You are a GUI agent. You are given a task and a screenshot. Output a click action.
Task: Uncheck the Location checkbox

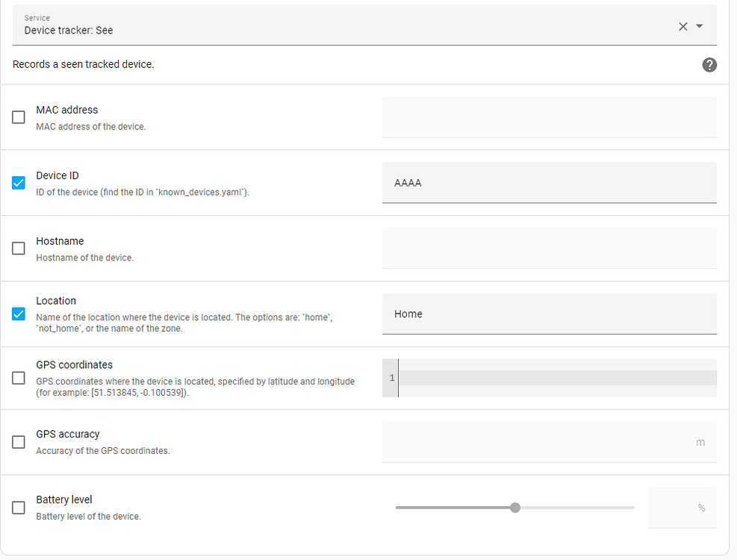point(19,314)
